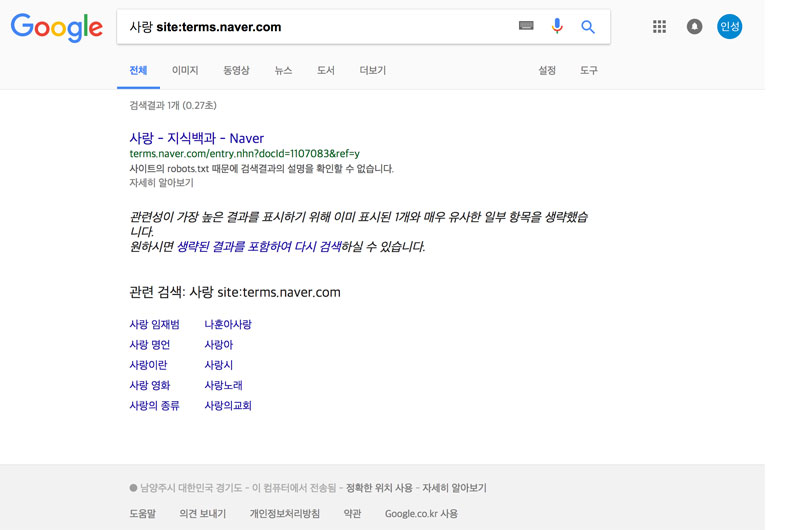800x530 pixels.
Task: Open 약관 footer link
Action: (x=352, y=514)
